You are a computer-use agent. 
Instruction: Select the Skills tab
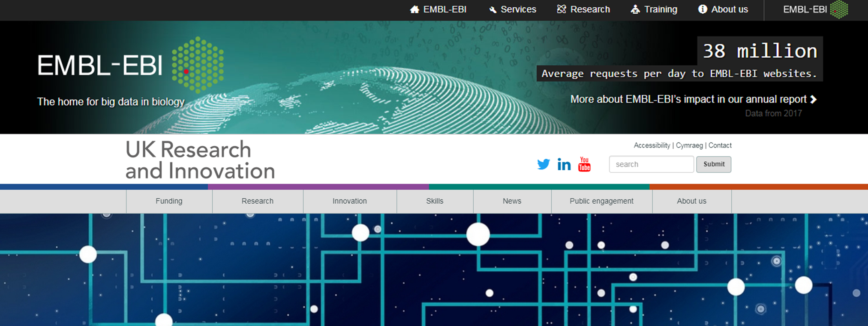pyautogui.click(x=435, y=201)
